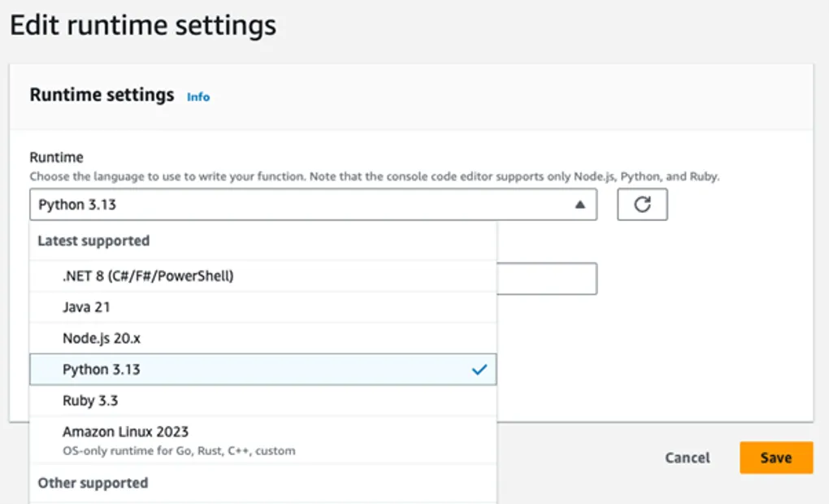Click the Latest supported group header
829x504 pixels.
(x=93, y=241)
